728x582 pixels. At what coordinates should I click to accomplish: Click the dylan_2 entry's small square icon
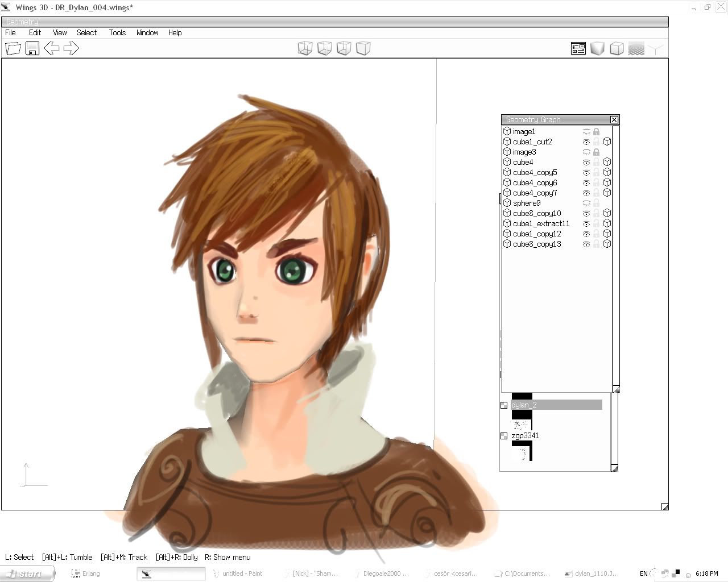pyautogui.click(x=504, y=405)
